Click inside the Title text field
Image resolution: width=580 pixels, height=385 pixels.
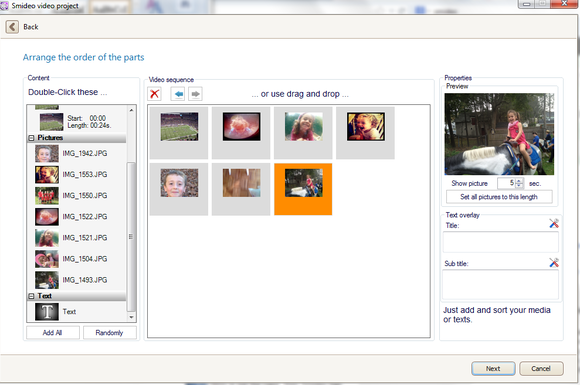tap(500, 242)
